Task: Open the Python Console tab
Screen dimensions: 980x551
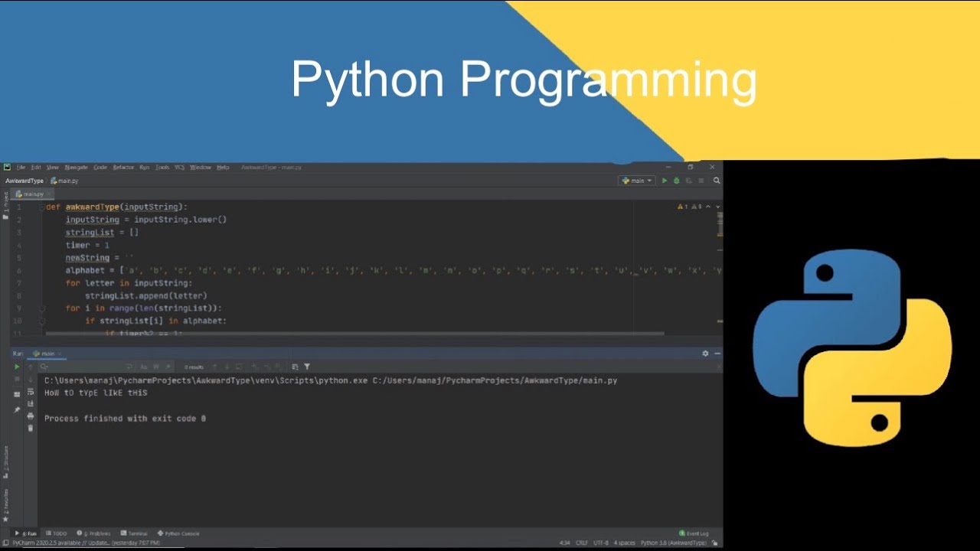Action: pos(179,533)
